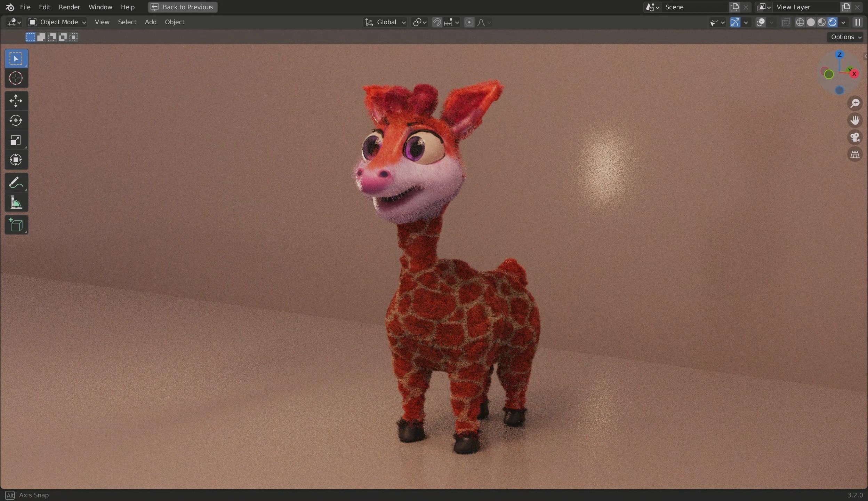
Task: Set selection mode to Extend
Action: [41, 37]
